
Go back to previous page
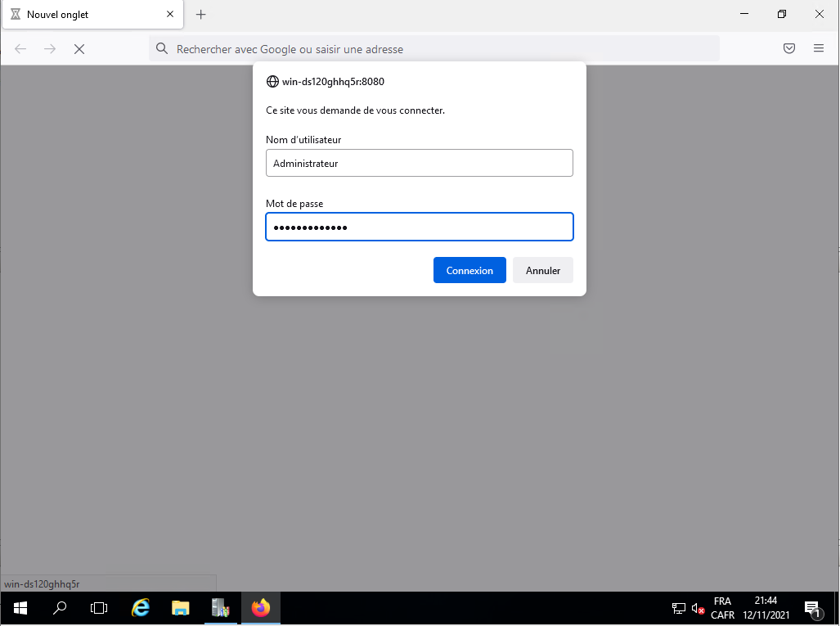pos(20,49)
